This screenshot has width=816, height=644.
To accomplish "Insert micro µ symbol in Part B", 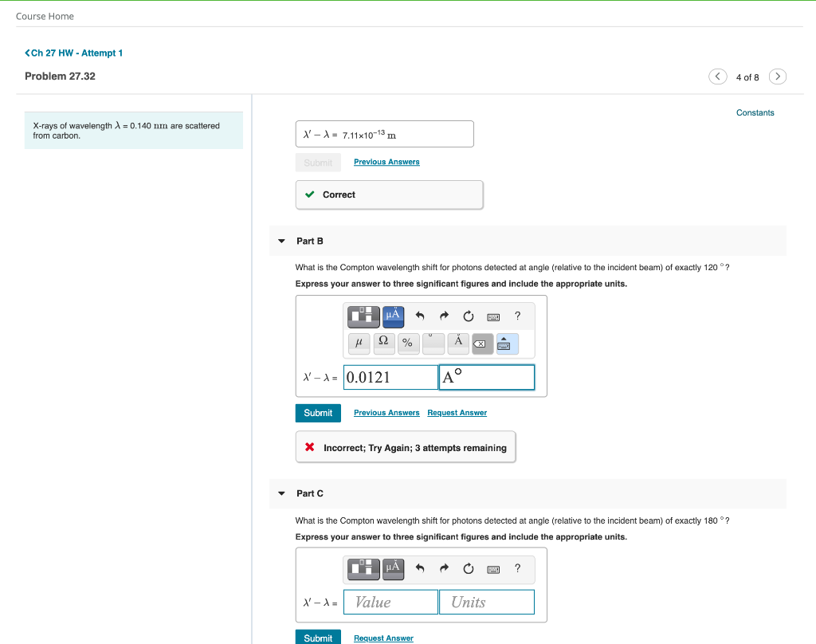I will point(359,344).
